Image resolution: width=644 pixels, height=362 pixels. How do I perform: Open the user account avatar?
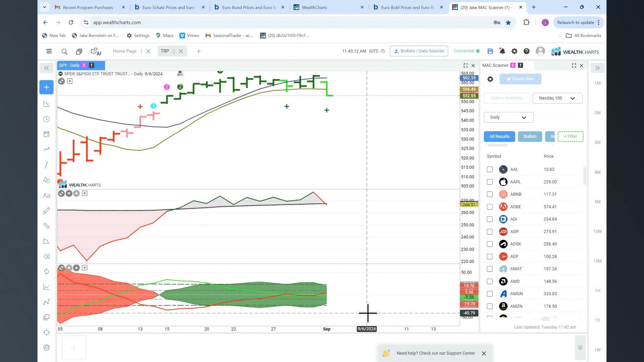pos(540,51)
